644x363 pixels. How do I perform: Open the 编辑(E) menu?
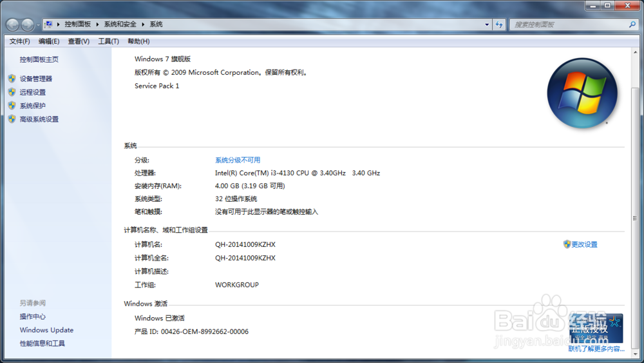(49, 41)
